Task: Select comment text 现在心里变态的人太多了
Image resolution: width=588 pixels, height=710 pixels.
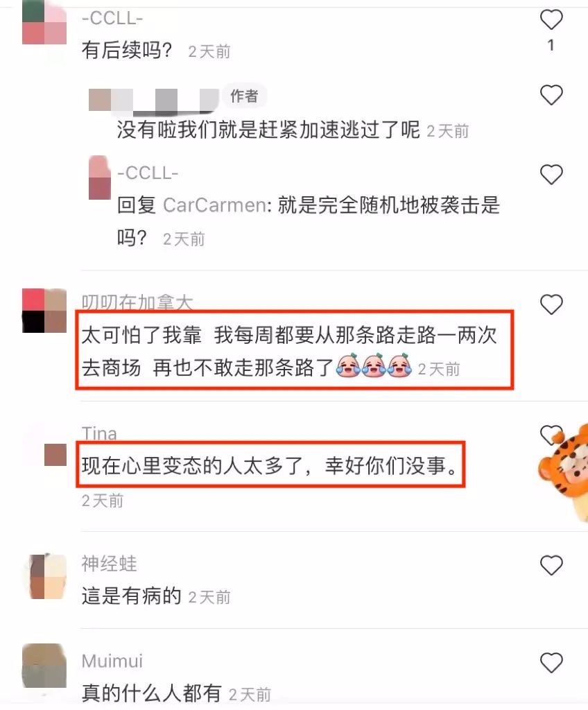Action: click(x=193, y=466)
